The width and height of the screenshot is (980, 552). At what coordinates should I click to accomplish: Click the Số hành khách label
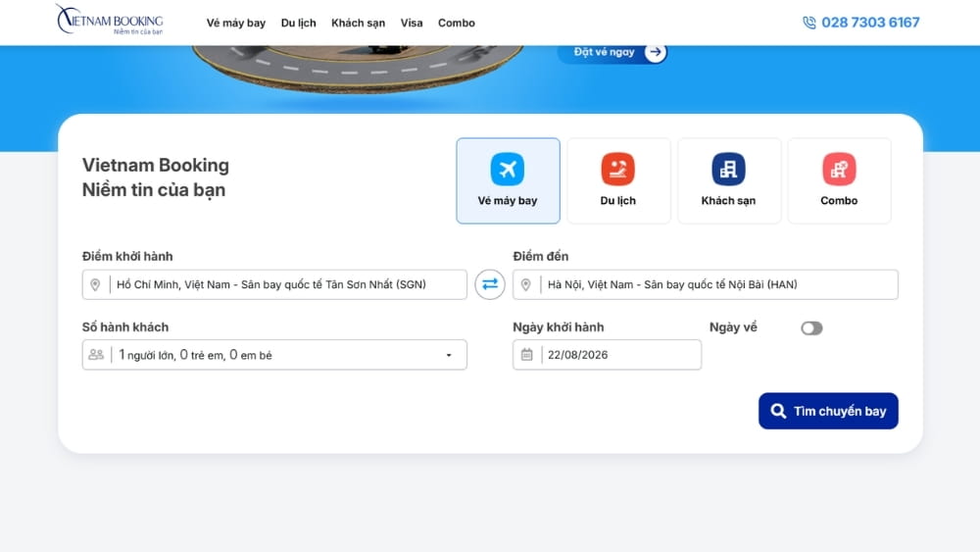click(x=125, y=326)
